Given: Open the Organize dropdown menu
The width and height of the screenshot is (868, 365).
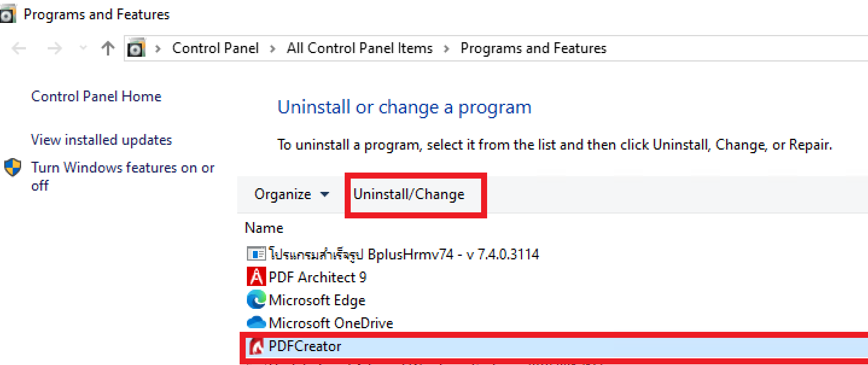Looking at the screenshot, I should [x=292, y=194].
